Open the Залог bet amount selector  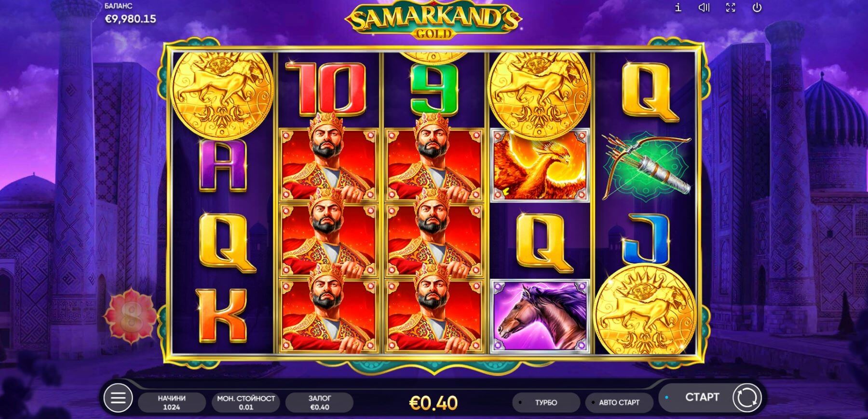point(319,402)
